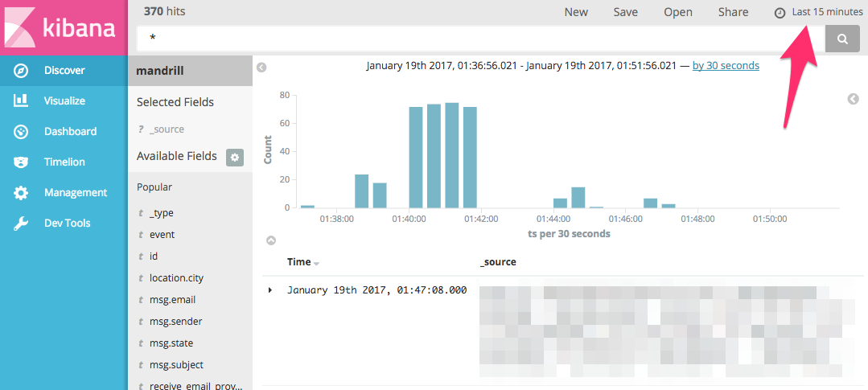Image resolution: width=868 pixels, height=390 pixels.
Task: Click the msg.state field
Action: [x=171, y=343]
